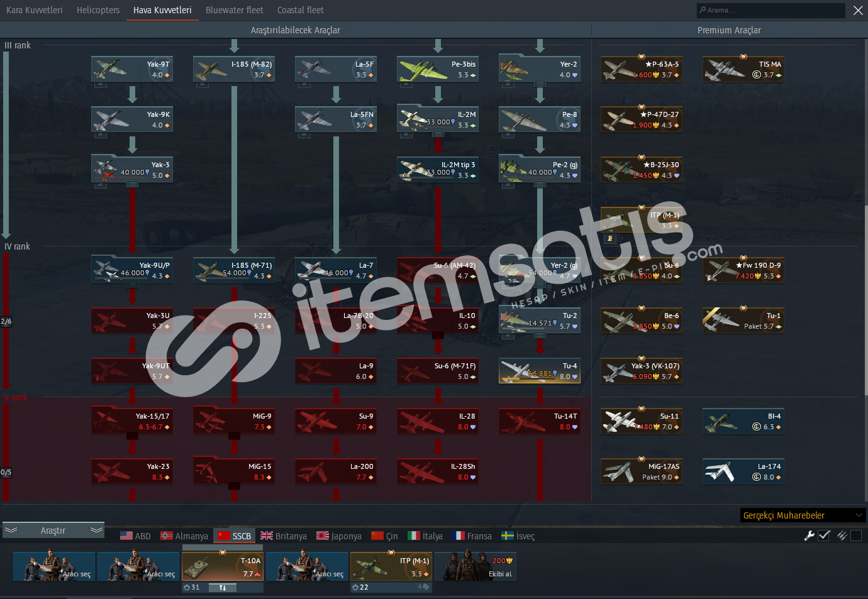Switch to Bluewater fleet tab
The width and height of the screenshot is (868, 599).
pyautogui.click(x=235, y=10)
